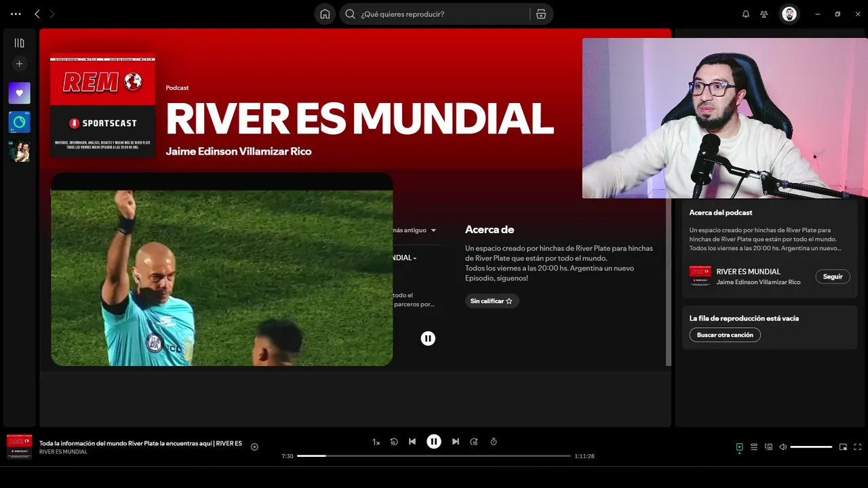868x488 pixels.
Task: Open the three-dots app menu
Action: 16,14
